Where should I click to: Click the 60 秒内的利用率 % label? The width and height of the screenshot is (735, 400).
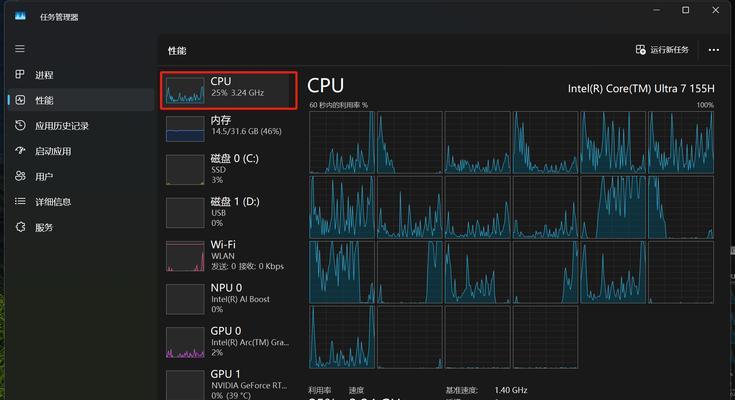pyautogui.click(x=338, y=105)
